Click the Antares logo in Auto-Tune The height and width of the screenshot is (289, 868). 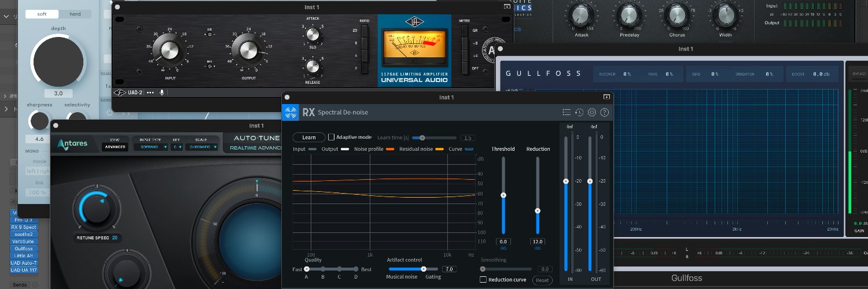(73, 143)
